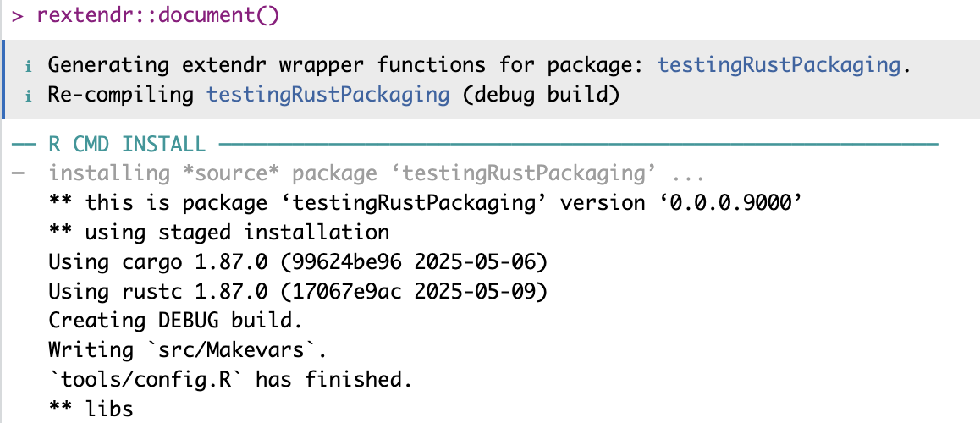Click the dash bullet before installing source
This screenshot has height=423, width=980.
[18, 173]
